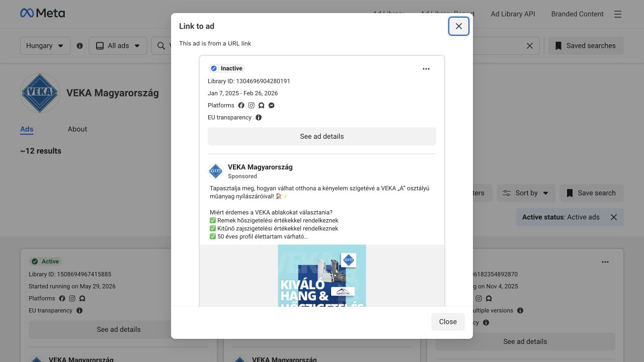Click the Jan 7, 2025 - Feb 26, 2026 dates

pos(243,93)
